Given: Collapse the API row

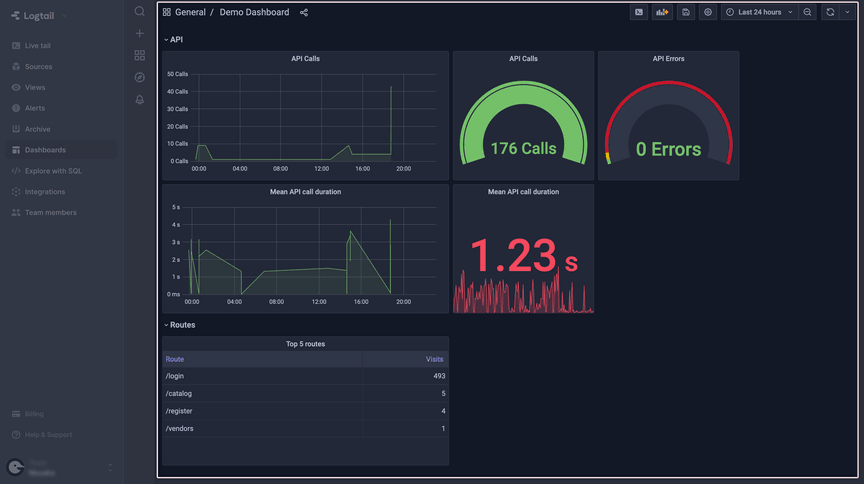Looking at the screenshot, I should 174,40.
